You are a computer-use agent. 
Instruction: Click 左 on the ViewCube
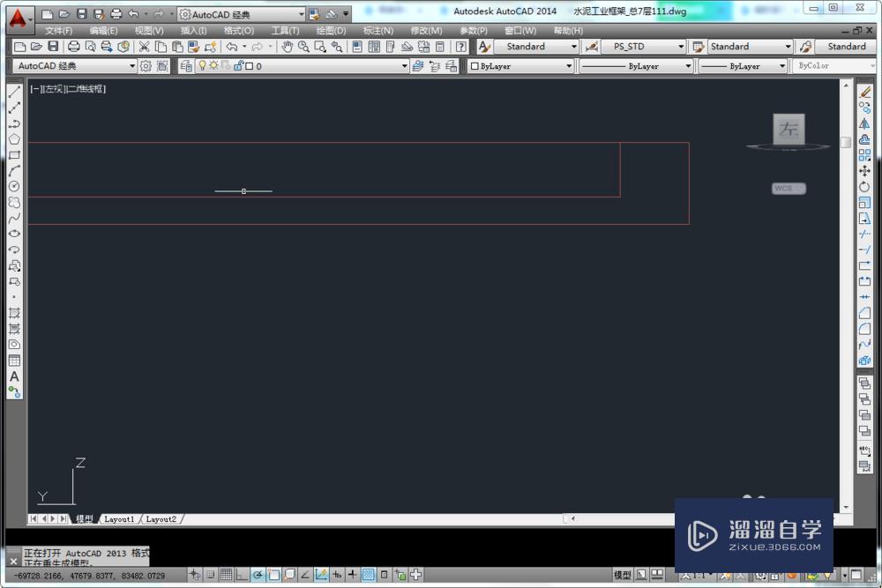coord(788,129)
